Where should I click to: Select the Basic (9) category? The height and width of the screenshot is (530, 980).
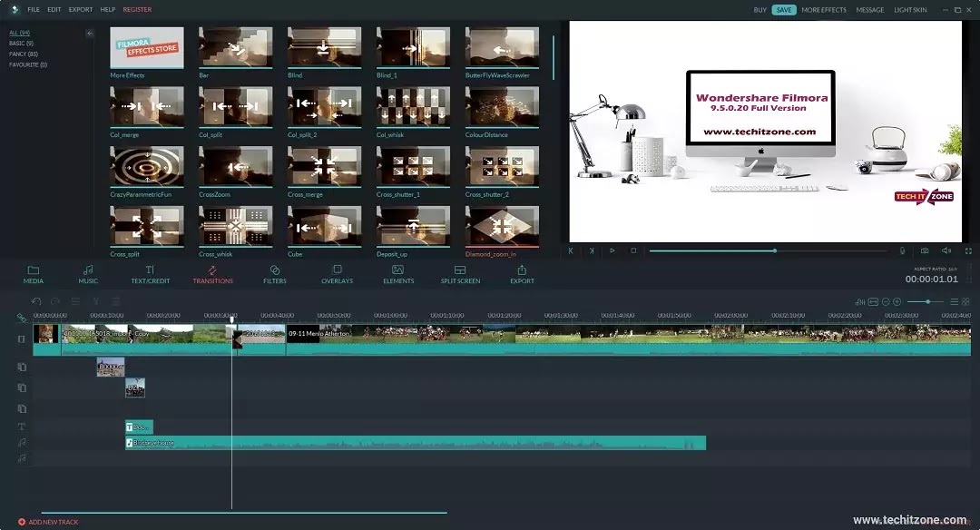pos(21,44)
